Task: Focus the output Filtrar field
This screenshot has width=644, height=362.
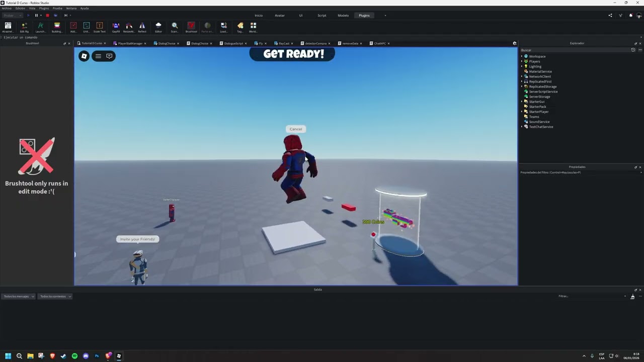Action: [x=591, y=296]
